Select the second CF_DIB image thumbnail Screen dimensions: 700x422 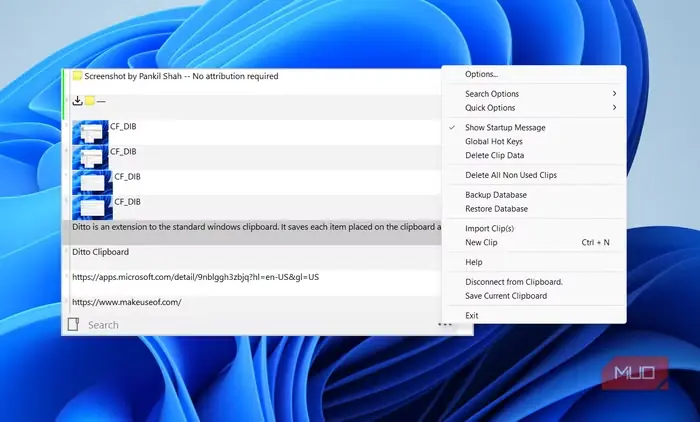click(x=90, y=157)
